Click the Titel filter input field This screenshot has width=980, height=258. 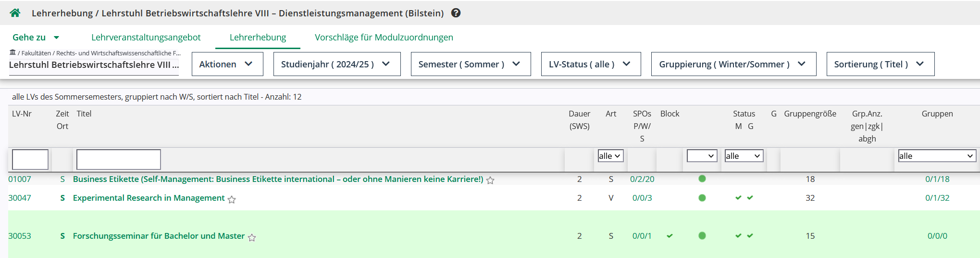coord(118,159)
